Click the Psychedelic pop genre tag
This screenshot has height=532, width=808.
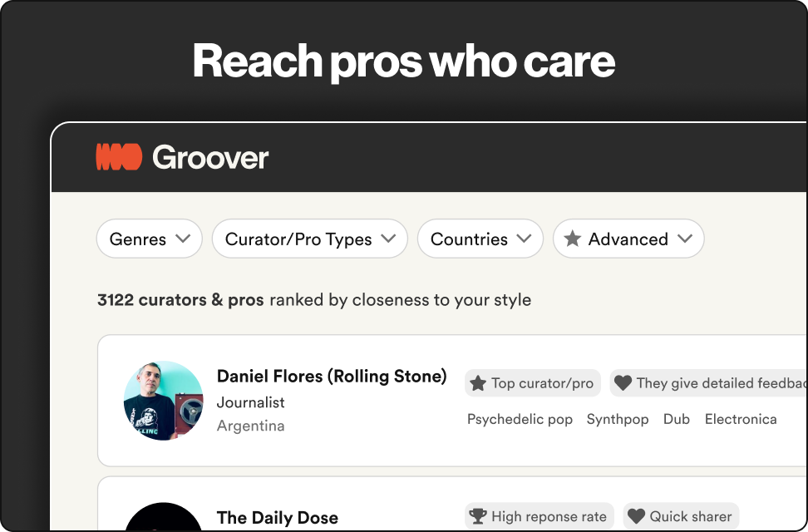520,419
